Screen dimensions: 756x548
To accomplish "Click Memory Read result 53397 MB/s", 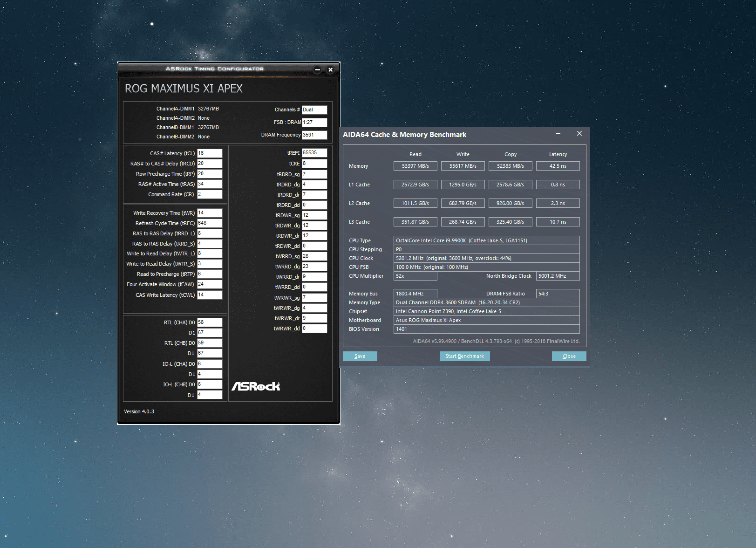I will click(x=415, y=166).
